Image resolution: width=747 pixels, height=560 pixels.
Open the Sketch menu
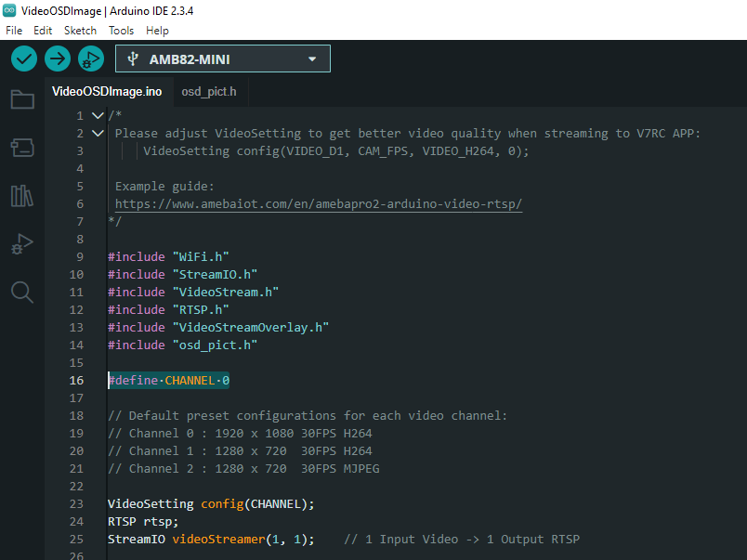(x=80, y=31)
